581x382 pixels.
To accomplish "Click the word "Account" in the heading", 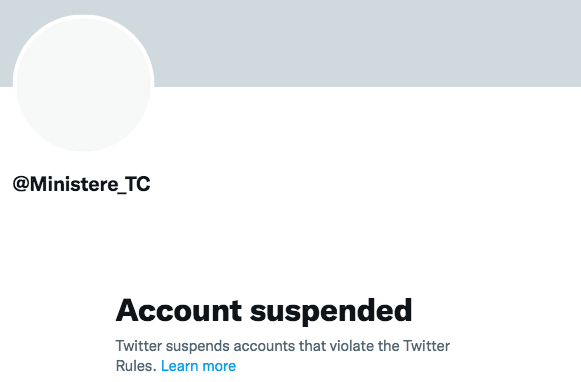I will 179,311.
